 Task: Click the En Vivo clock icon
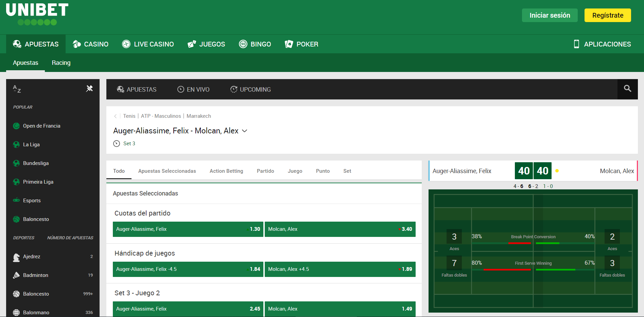181,89
